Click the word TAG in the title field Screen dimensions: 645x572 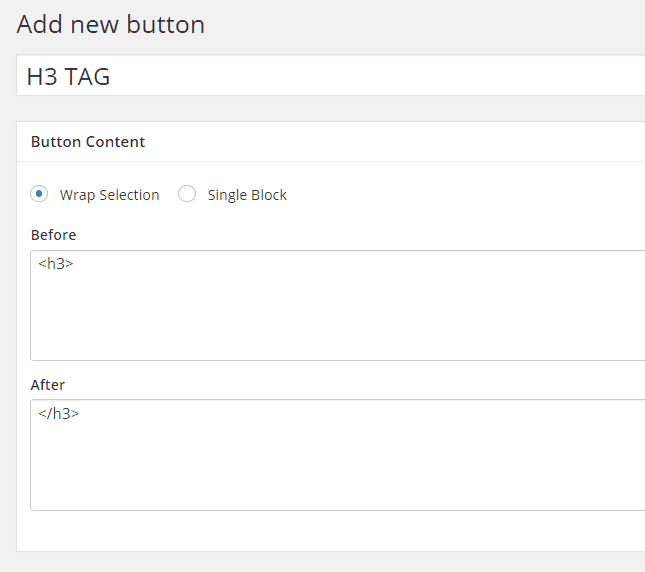(88, 76)
